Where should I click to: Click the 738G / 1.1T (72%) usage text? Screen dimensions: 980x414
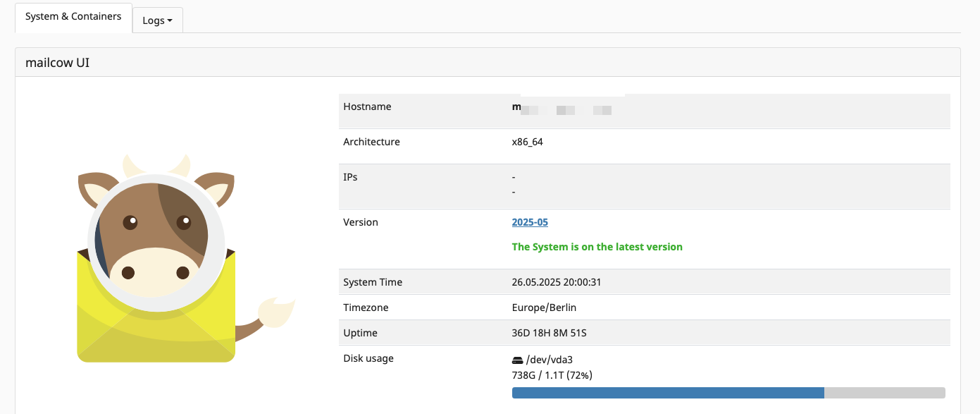click(552, 375)
